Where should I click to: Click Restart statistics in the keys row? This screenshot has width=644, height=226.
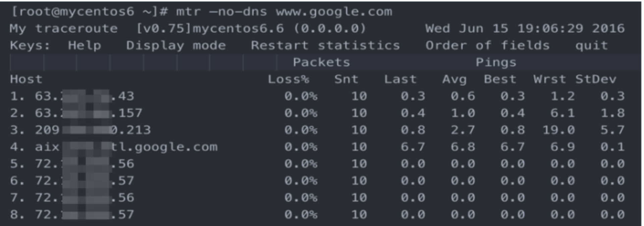[x=325, y=46]
